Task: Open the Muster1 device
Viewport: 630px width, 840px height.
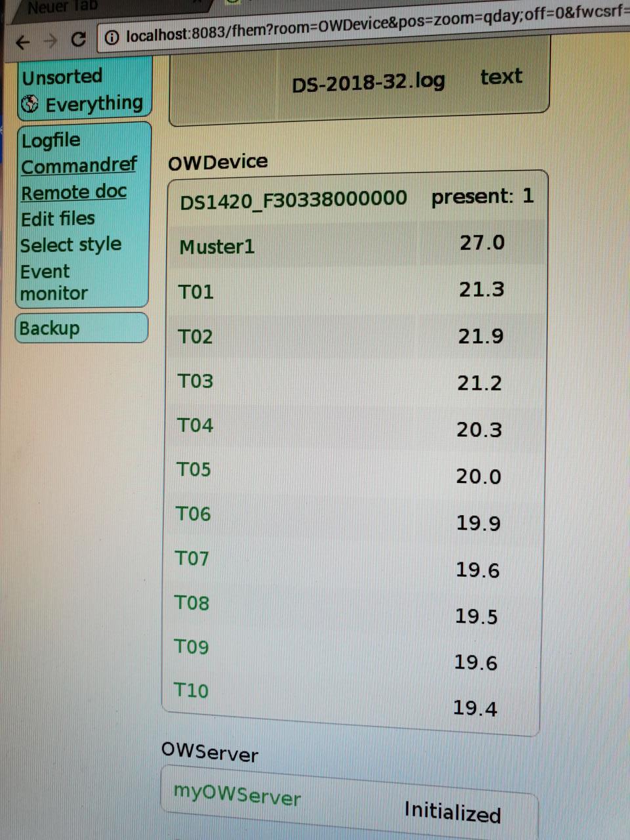Action: pyautogui.click(x=217, y=247)
